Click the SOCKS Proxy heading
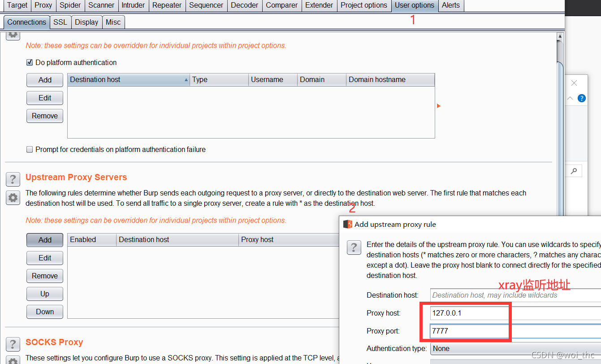The height and width of the screenshot is (364, 601). coord(54,342)
